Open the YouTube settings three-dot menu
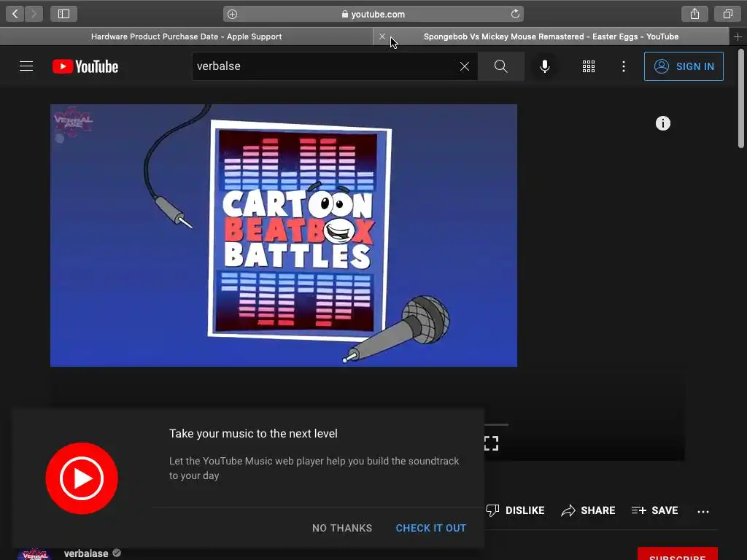747x560 pixels. coord(624,66)
